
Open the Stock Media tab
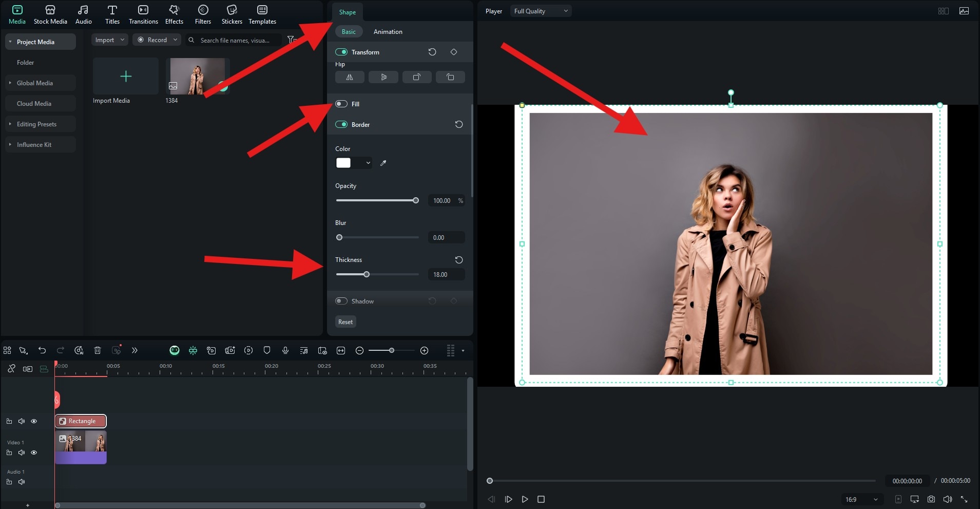50,14
